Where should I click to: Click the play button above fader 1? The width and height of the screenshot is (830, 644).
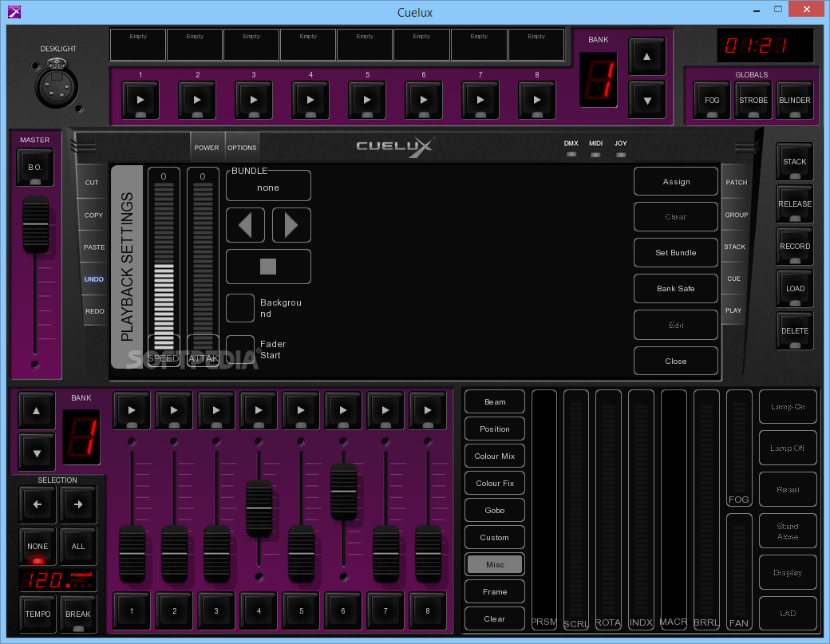pyautogui.click(x=131, y=410)
